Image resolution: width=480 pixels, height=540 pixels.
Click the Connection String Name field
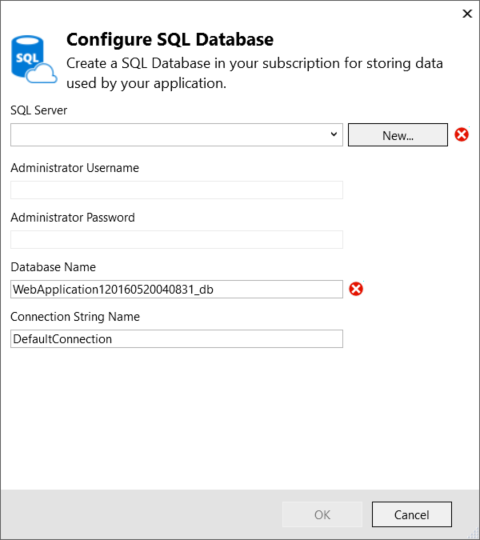point(176,339)
